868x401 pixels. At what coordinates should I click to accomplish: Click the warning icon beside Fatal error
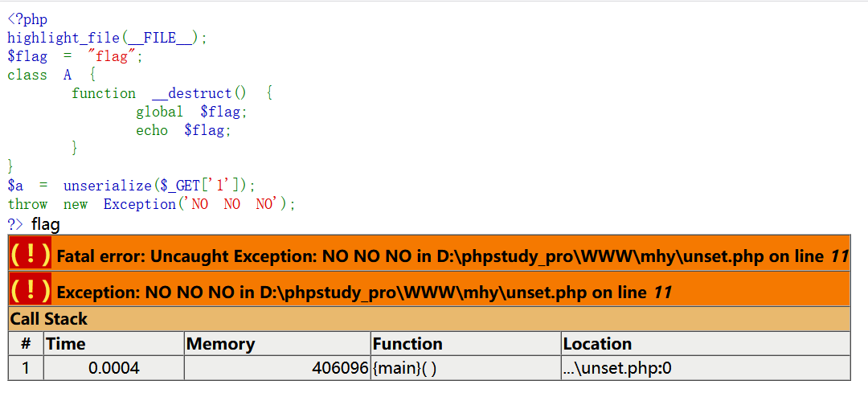[31, 254]
